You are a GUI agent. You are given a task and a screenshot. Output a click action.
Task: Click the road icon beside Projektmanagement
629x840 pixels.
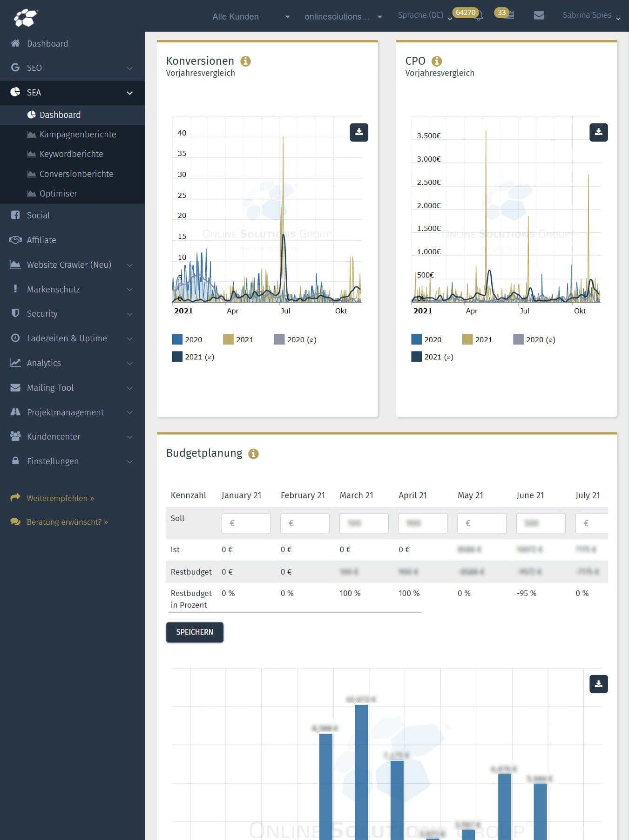[15, 412]
